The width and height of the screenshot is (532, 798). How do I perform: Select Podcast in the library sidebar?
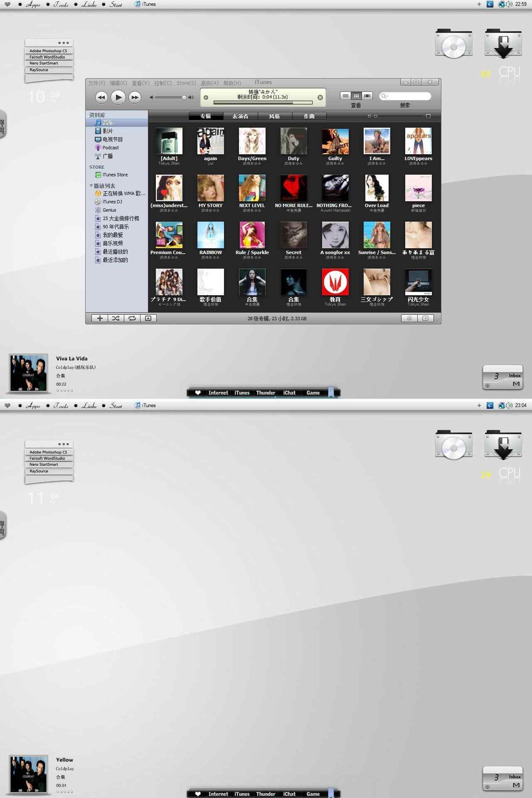click(117, 148)
